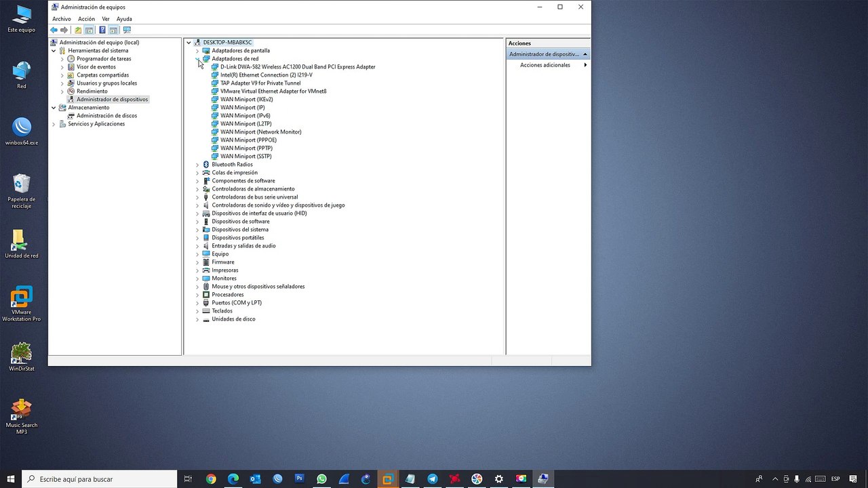
Task: Open Microsoft Edge from the taskbar
Action: point(233,479)
